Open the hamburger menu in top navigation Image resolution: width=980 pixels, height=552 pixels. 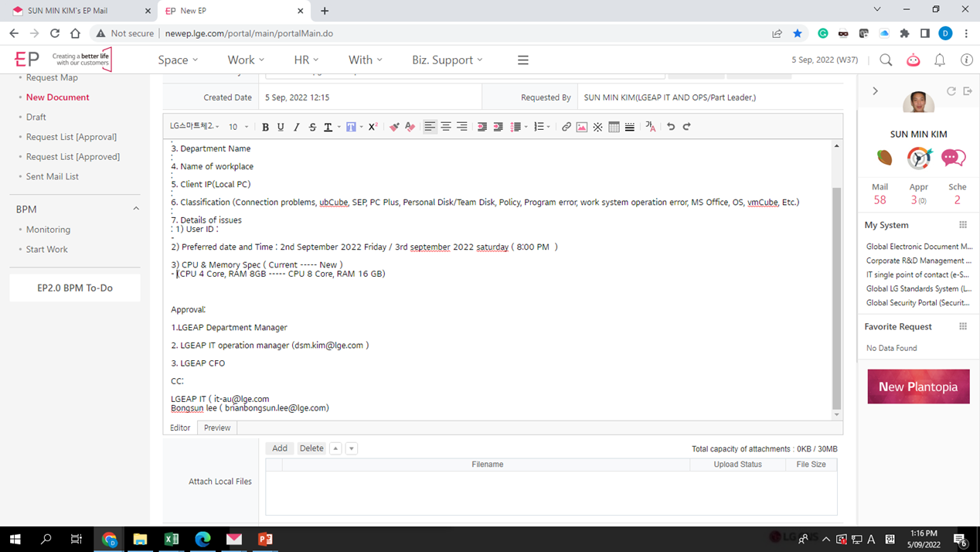click(x=523, y=60)
